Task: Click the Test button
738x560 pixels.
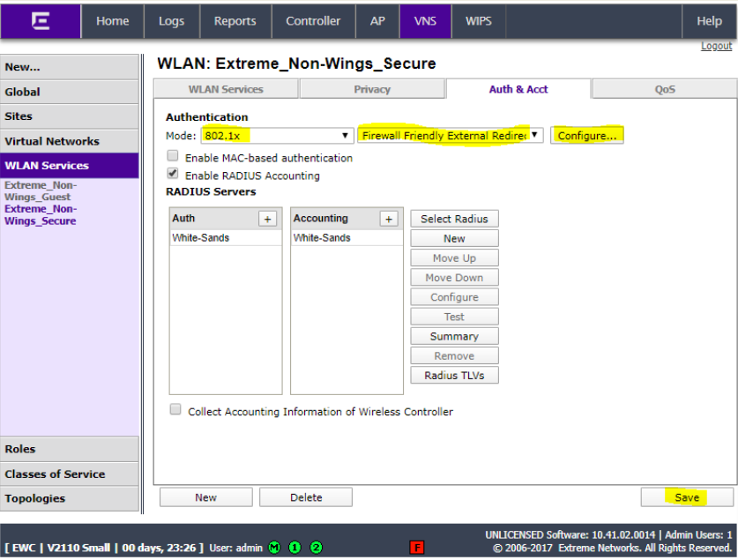Action: (x=454, y=317)
